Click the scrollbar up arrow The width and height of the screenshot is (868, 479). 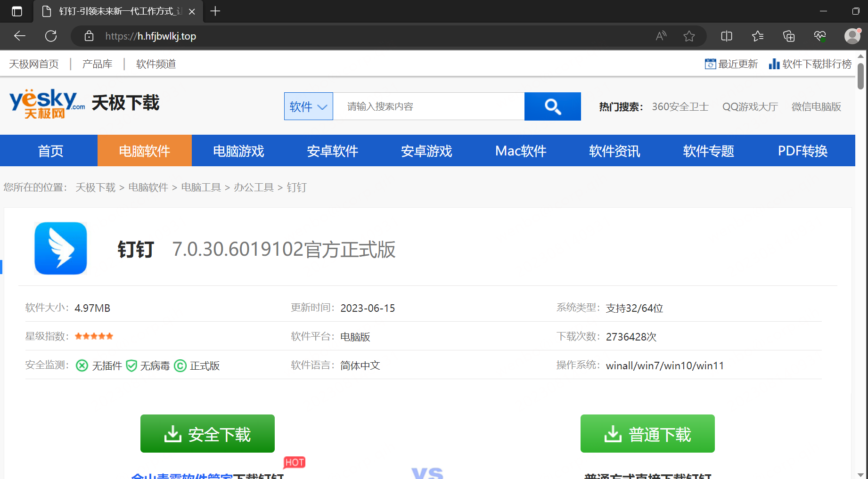pyautogui.click(x=860, y=56)
